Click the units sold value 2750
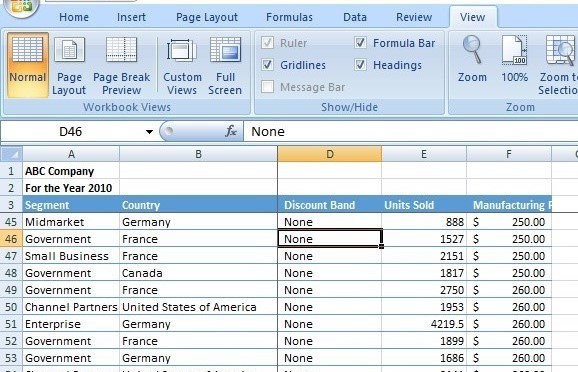This screenshot has width=578, height=372. (x=424, y=290)
